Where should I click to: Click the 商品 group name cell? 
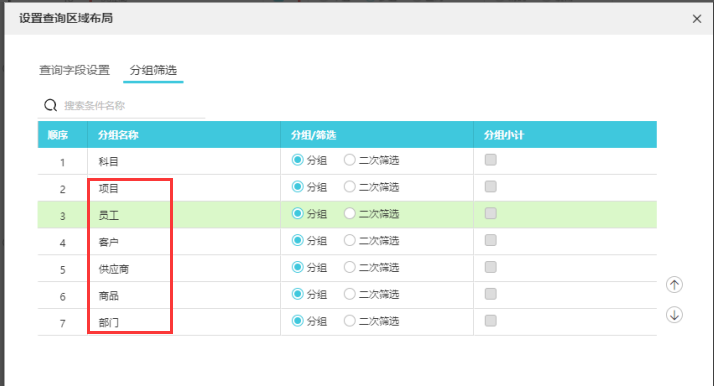(x=184, y=295)
